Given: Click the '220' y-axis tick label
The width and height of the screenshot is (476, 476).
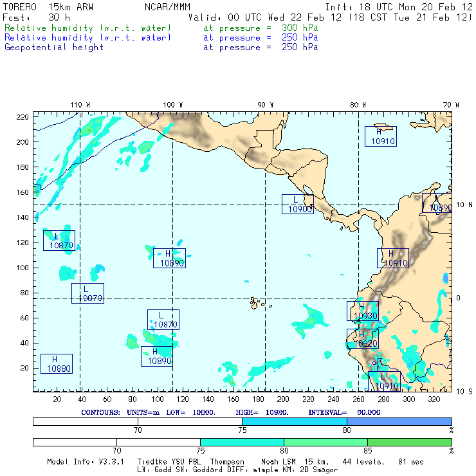Looking at the screenshot, I should 23,117.
